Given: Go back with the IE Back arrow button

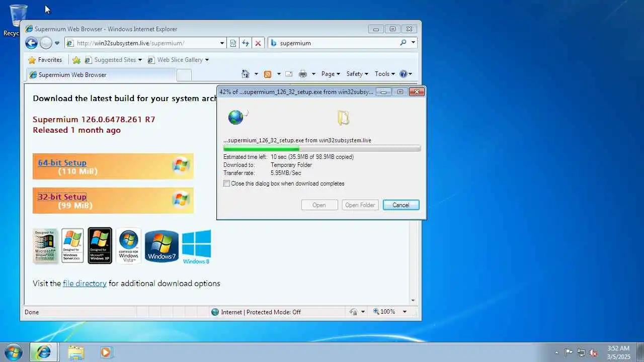Looking at the screenshot, I should click(31, 43).
